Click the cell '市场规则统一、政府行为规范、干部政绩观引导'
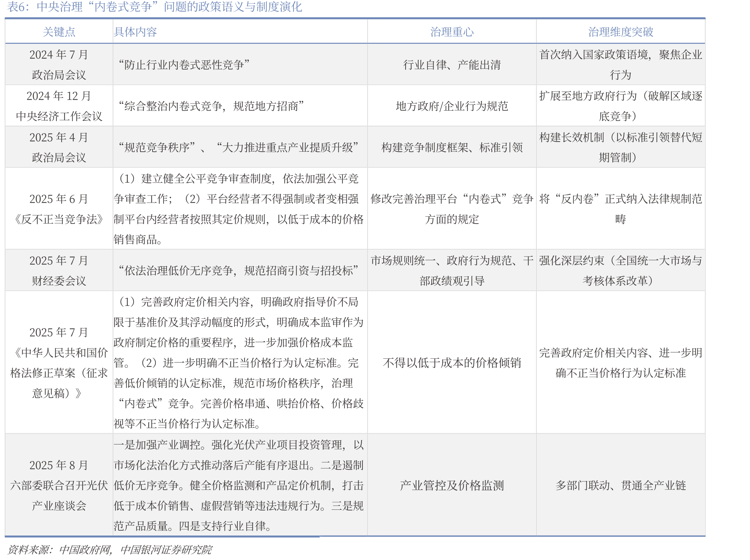 click(452, 271)
